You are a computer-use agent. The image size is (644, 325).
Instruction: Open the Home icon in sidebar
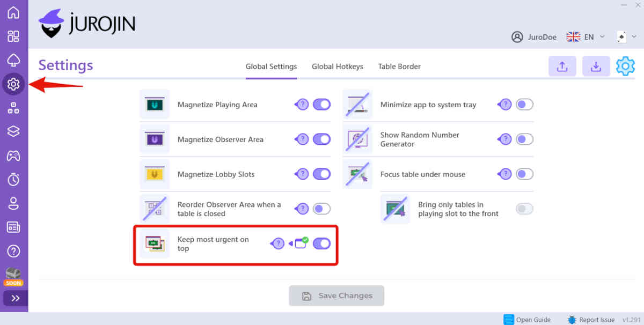(x=13, y=13)
